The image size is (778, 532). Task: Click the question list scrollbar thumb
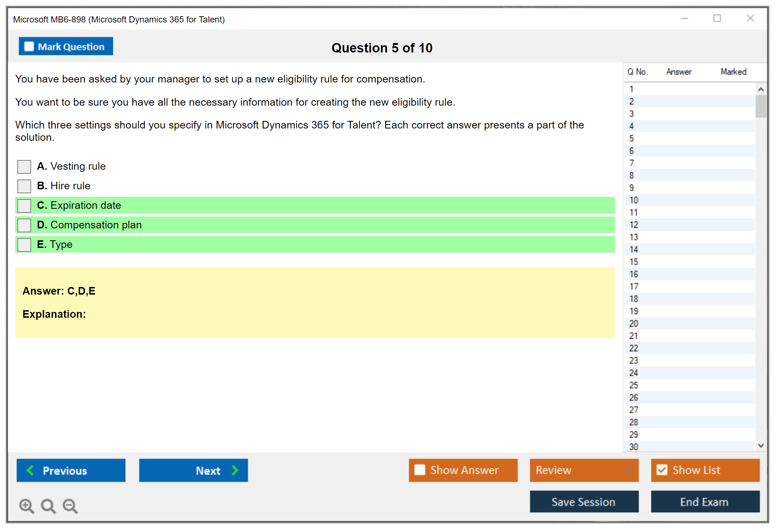[x=761, y=106]
